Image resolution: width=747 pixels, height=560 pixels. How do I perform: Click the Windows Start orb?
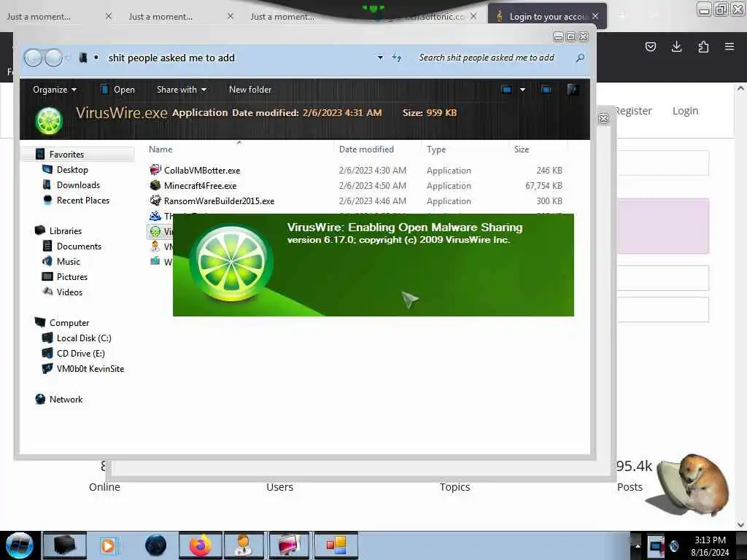point(19,545)
